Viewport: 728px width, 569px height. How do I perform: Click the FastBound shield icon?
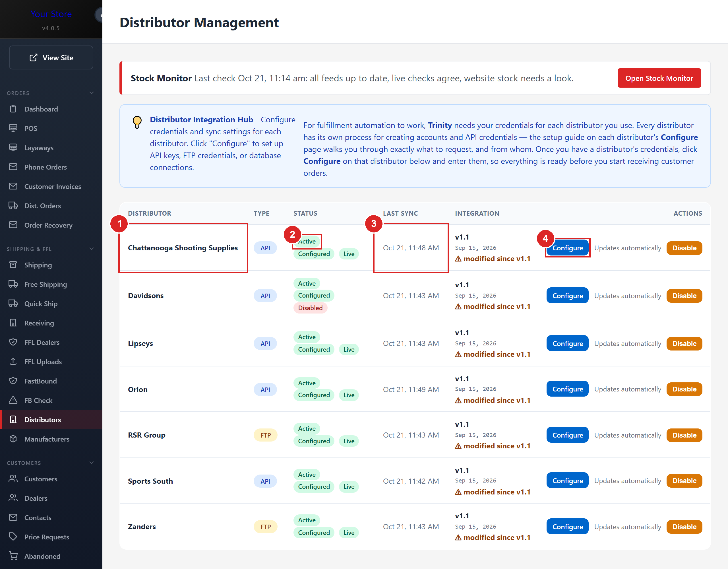13,381
